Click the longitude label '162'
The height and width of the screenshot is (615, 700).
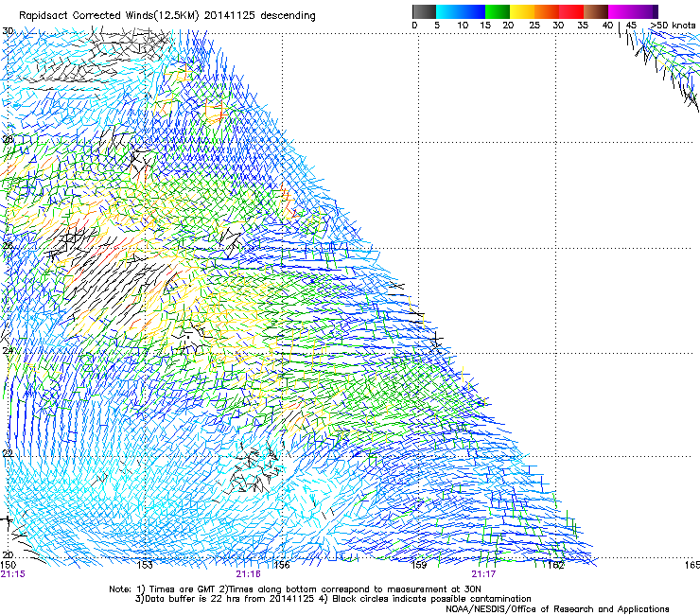(555, 565)
